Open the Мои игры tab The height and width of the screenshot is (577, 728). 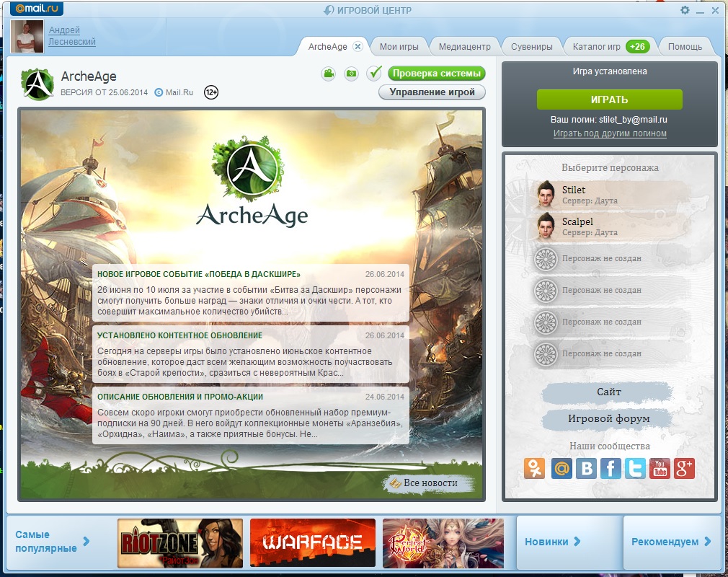[x=399, y=46]
